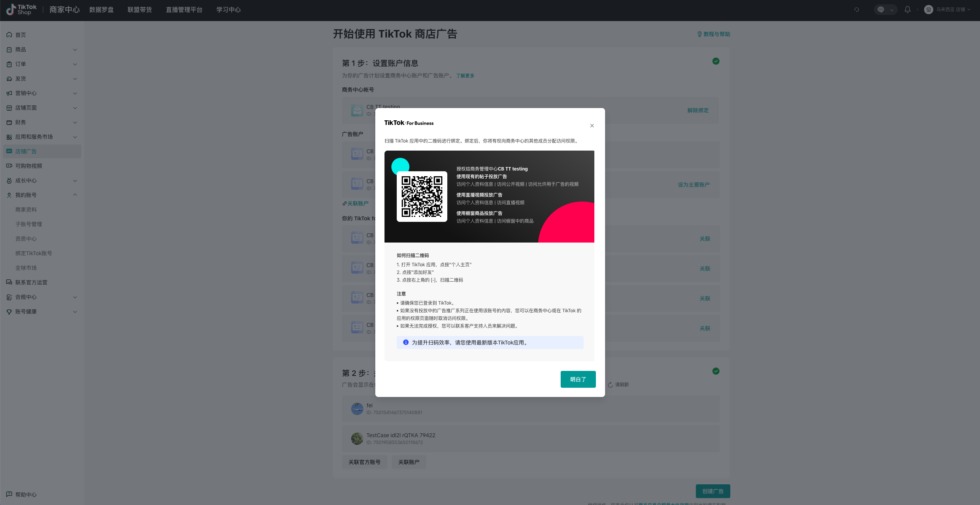Click the headset support icon
Viewport: 980px width, 505px height.
[x=857, y=10]
